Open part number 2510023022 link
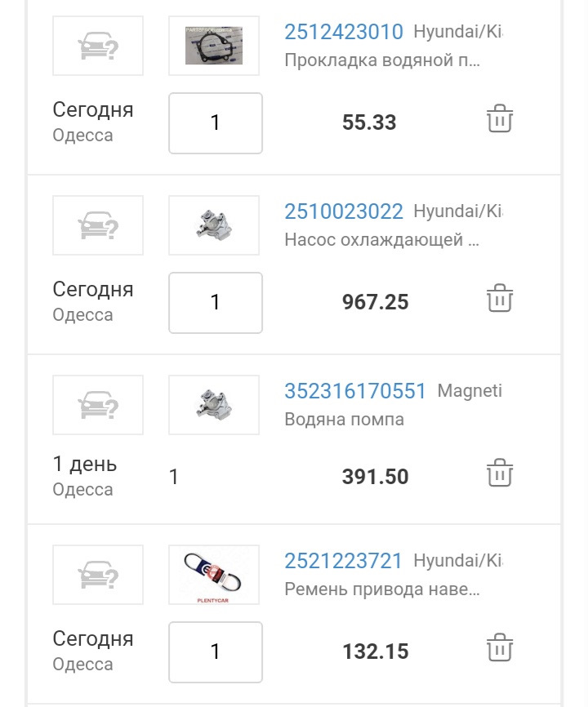588x707 pixels. 344,212
